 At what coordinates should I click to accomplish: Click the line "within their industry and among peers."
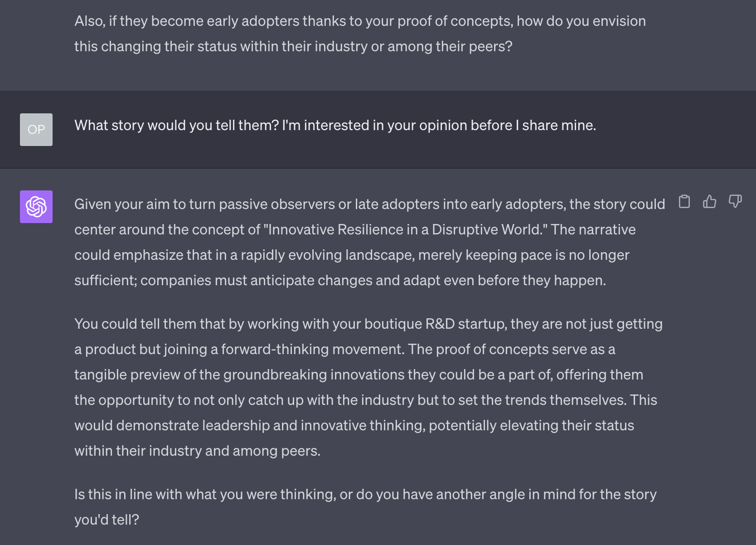point(197,451)
